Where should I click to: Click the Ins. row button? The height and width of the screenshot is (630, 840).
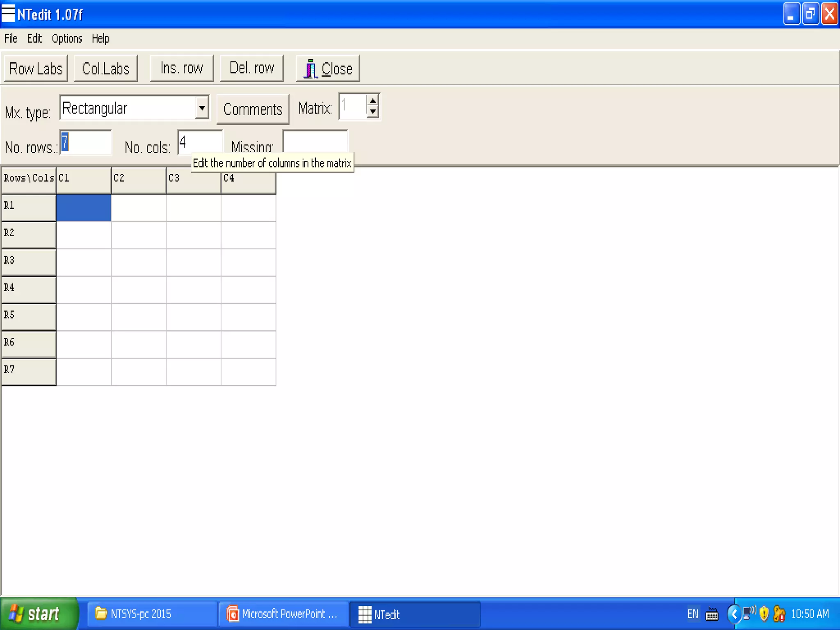coord(182,68)
